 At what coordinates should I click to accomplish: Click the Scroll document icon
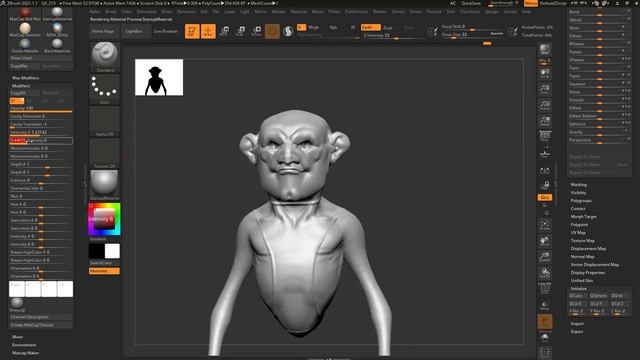pyautogui.click(x=544, y=74)
